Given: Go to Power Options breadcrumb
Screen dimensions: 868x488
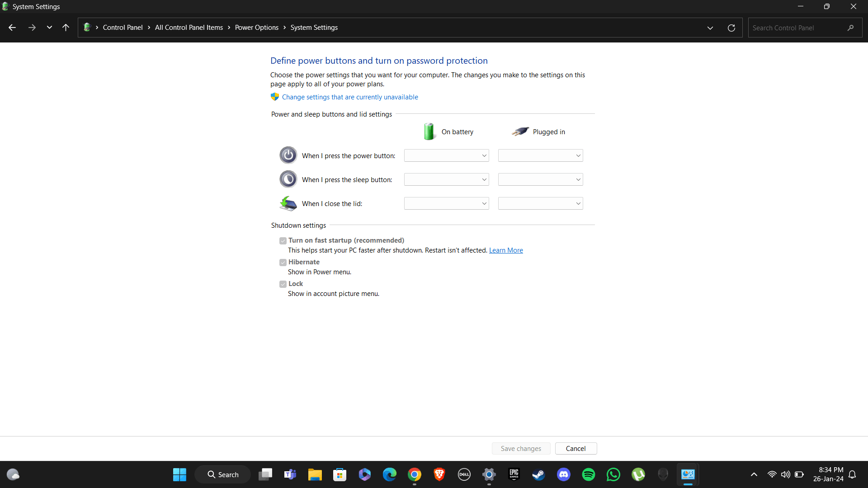Looking at the screenshot, I should 256,28.
